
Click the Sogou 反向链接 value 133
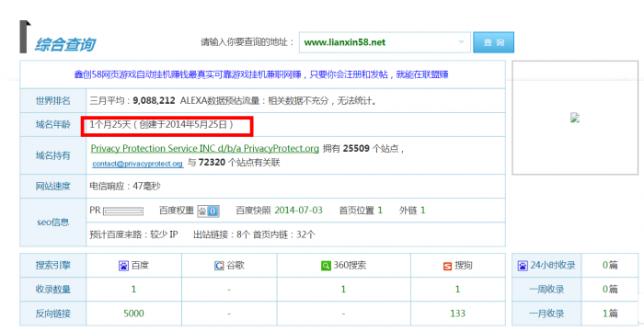coord(457,314)
